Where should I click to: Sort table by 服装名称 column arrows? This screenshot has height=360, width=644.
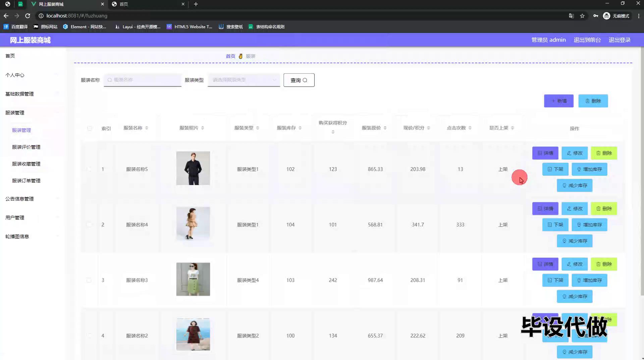147,128
